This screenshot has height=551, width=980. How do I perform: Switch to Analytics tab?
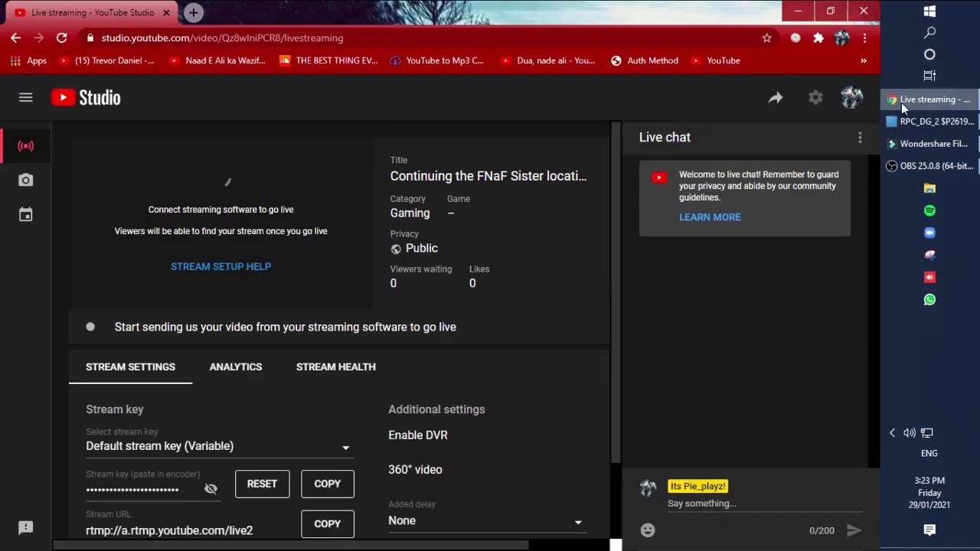pos(236,367)
